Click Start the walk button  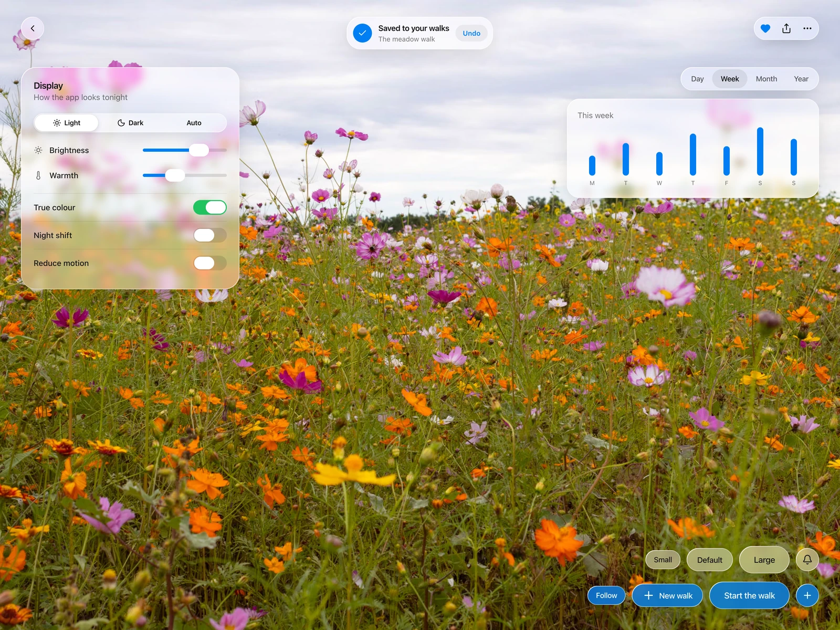pos(750,595)
